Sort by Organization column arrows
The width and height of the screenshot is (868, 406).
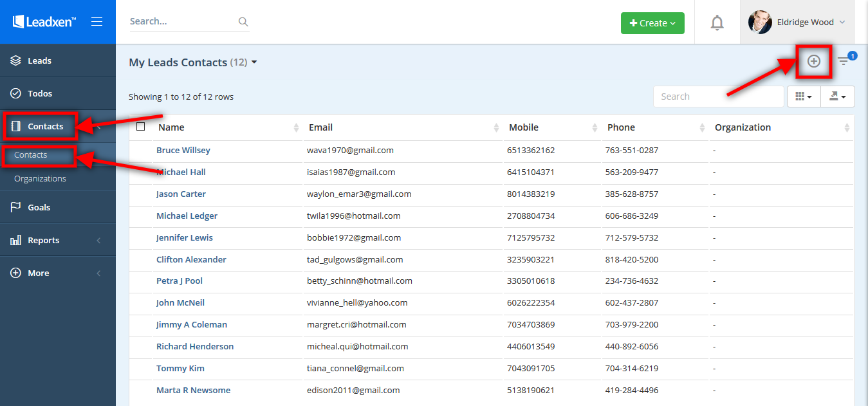point(847,127)
